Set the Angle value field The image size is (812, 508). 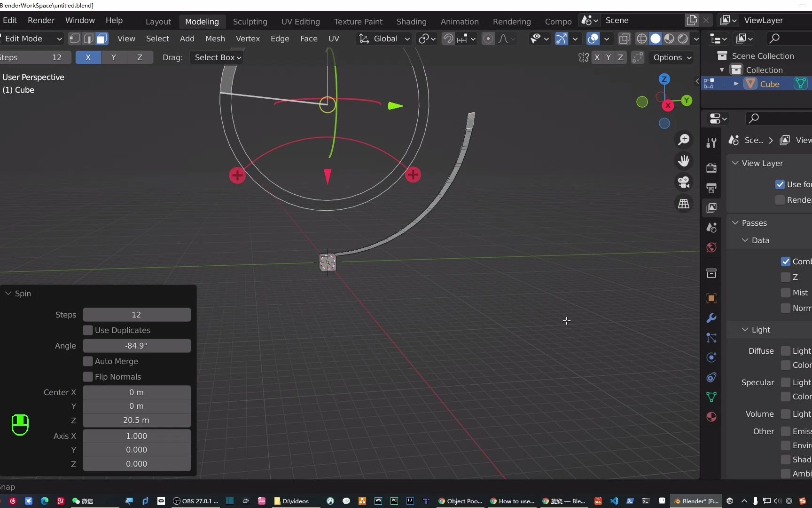coord(136,346)
